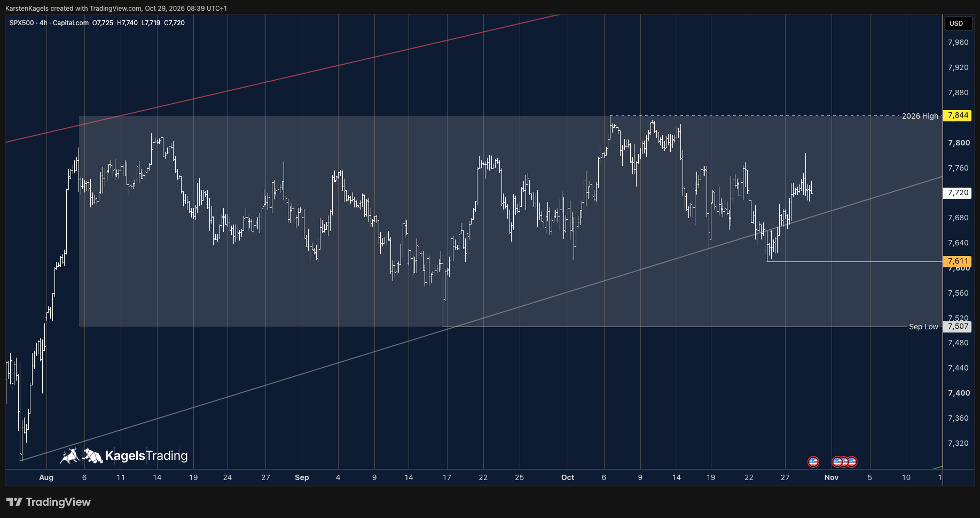Click the header text 'KarstenKagels created with TradingView.com'
Viewport: 980px width, 518px height.
(x=73, y=9)
